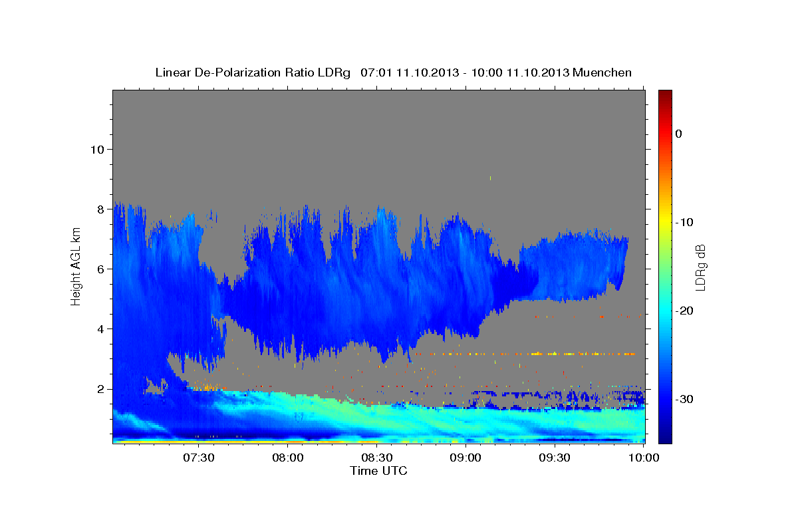Click the plot title 'Linear De-Polarization Ratio LDRg'
This screenshot has width=798, height=532.
point(252,72)
